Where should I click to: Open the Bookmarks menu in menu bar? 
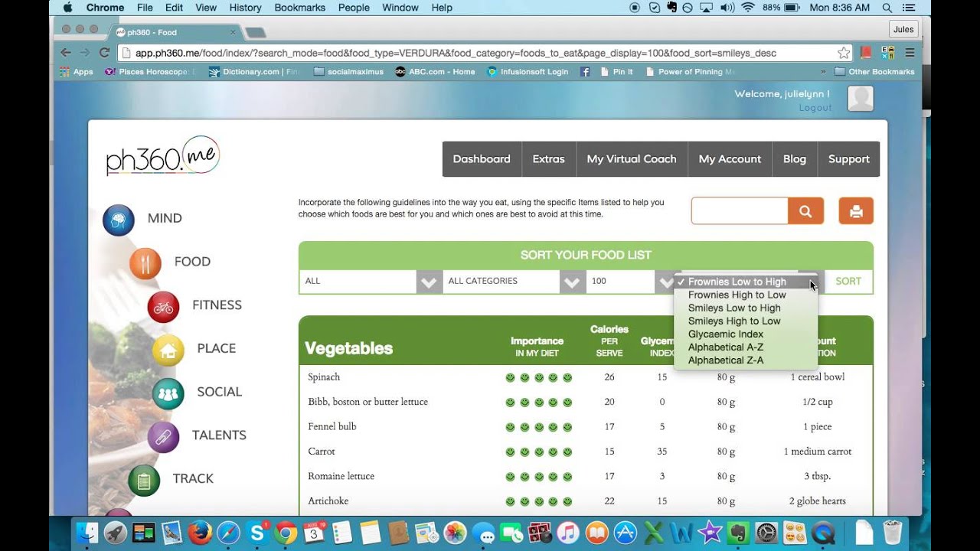click(x=300, y=8)
